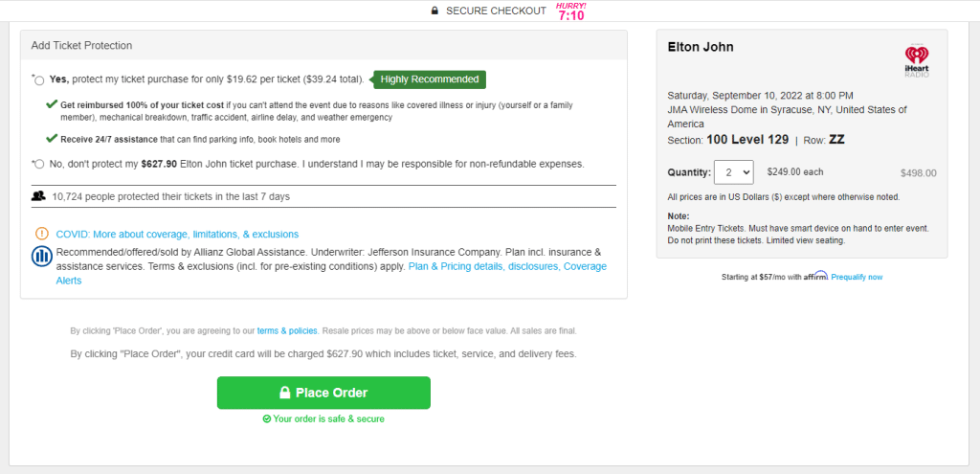The height and width of the screenshot is (474, 980).
Task: Select No, don't protect my purchase
Action: pyautogui.click(x=39, y=165)
